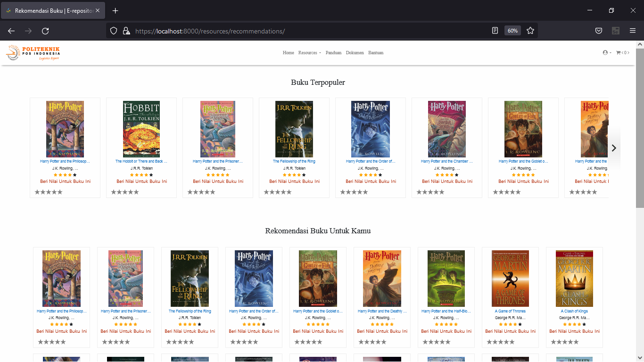Image resolution: width=644 pixels, height=362 pixels.
Task: Open Harry Potter and the Chamber cover
Action: pyautogui.click(x=447, y=129)
